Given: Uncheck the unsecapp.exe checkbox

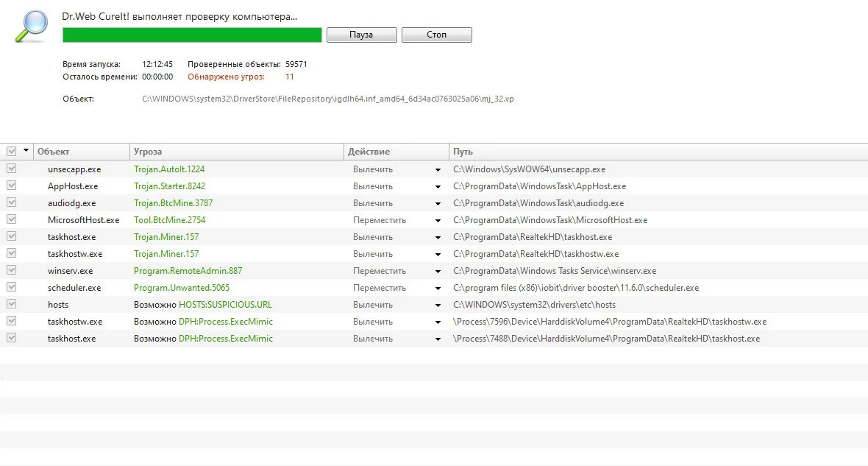Looking at the screenshot, I should click(11, 169).
